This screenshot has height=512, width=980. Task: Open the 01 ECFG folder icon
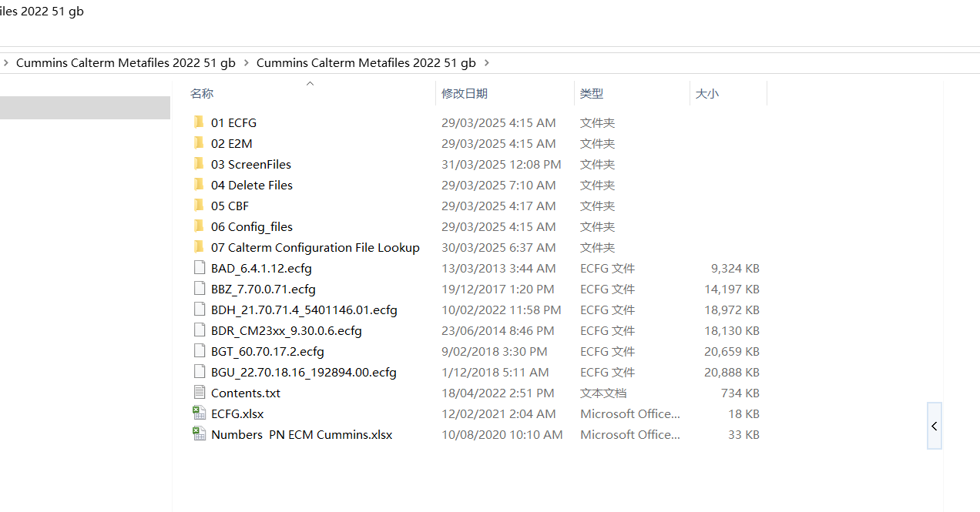click(x=200, y=122)
